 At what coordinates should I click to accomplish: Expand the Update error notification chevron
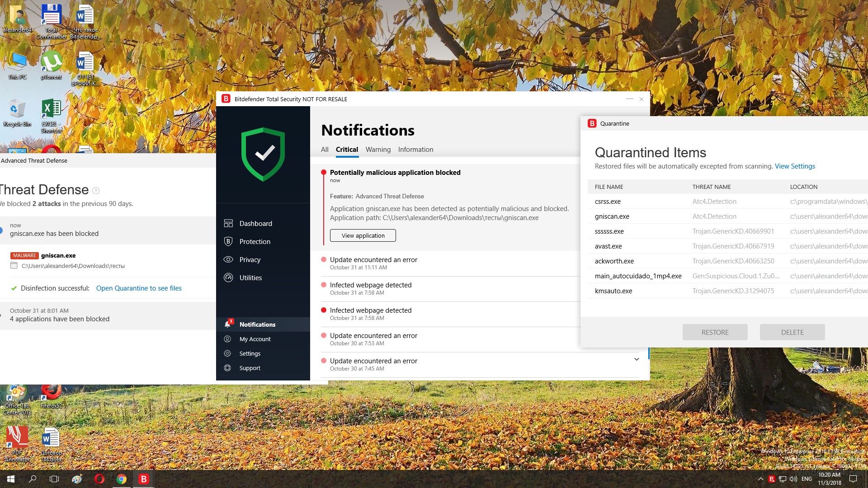click(637, 360)
